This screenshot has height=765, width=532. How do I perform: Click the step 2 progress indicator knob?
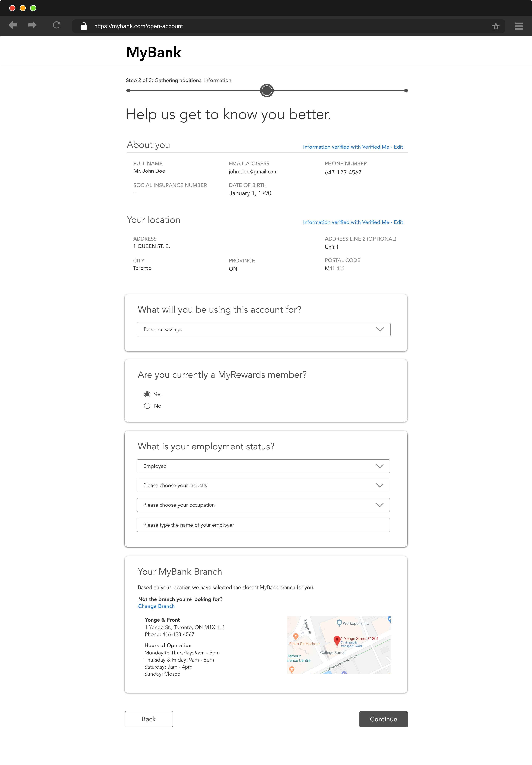(x=267, y=91)
